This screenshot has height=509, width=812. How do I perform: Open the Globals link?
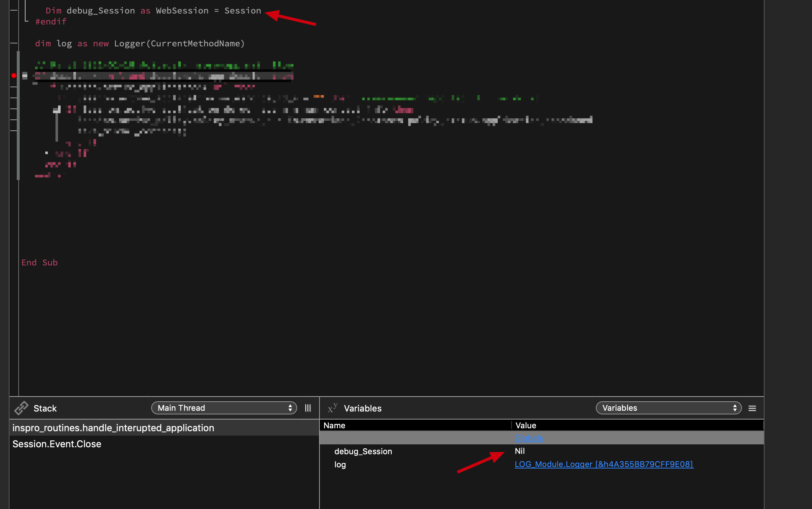pyautogui.click(x=529, y=438)
